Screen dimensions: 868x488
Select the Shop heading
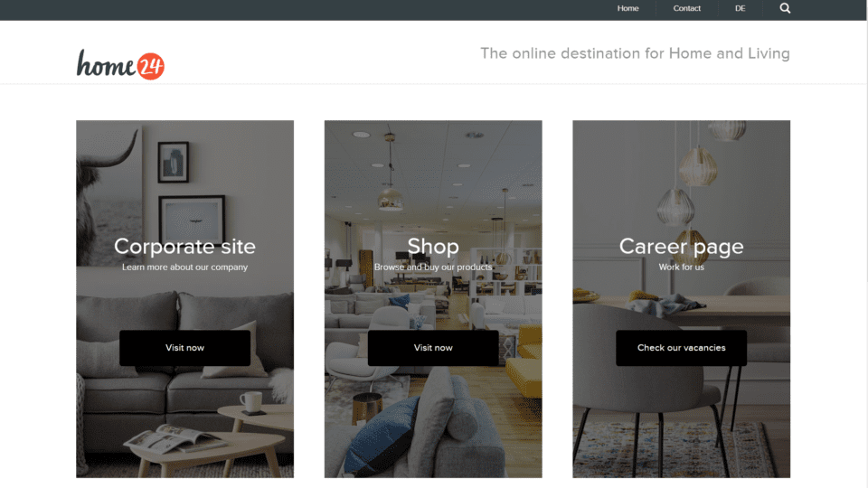point(433,247)
